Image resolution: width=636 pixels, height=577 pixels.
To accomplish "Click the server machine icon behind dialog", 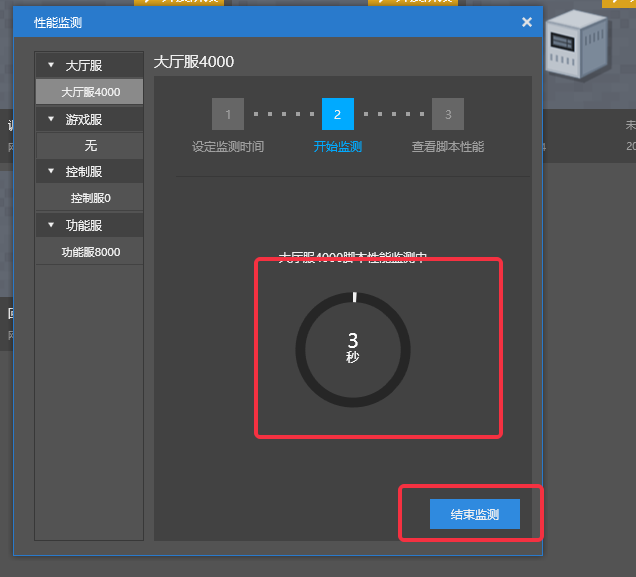I will point(577,45).
